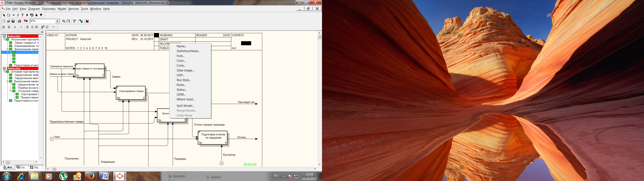Save the model with the floppy icon

point(13,21)
